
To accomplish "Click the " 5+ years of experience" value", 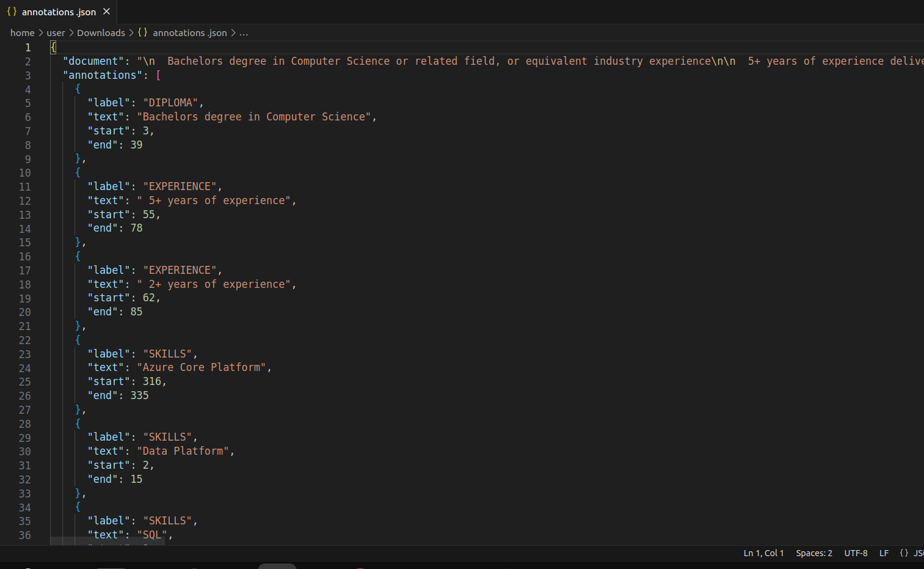I will point(214,200).
